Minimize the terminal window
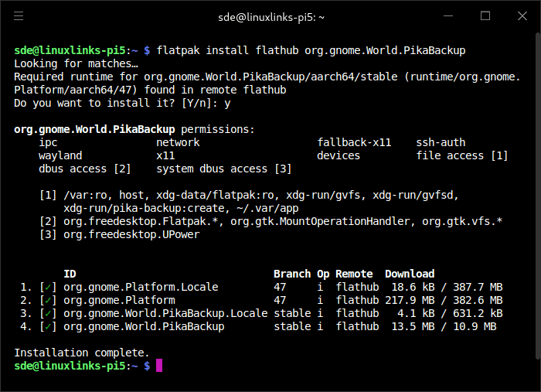The height and width of the screenshot is (392, 541). pyautogui.click(x=448, y=16)
